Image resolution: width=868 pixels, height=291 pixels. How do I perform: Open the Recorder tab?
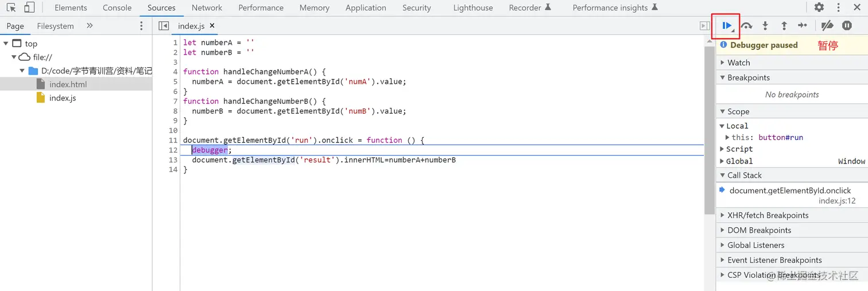tap(530, 7)
